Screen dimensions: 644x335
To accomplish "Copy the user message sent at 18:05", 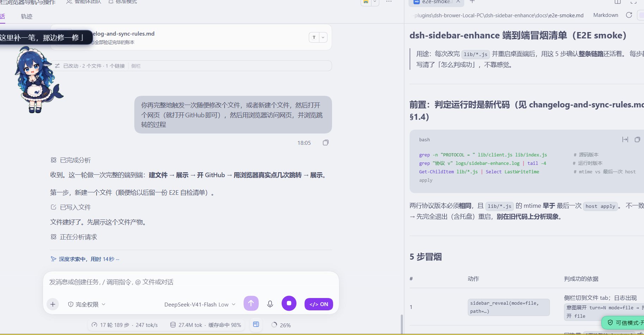I will click(x=326, y=143).
